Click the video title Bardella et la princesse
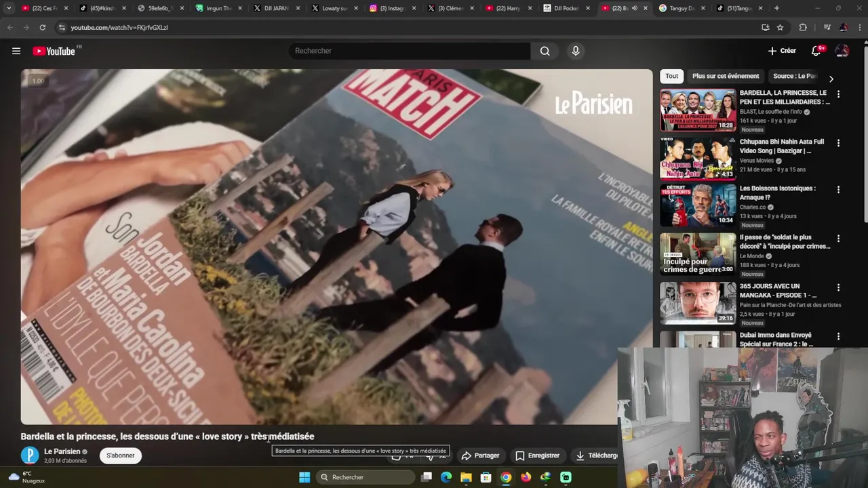Viewport: 868px width, 488px height. click(167, 436)
